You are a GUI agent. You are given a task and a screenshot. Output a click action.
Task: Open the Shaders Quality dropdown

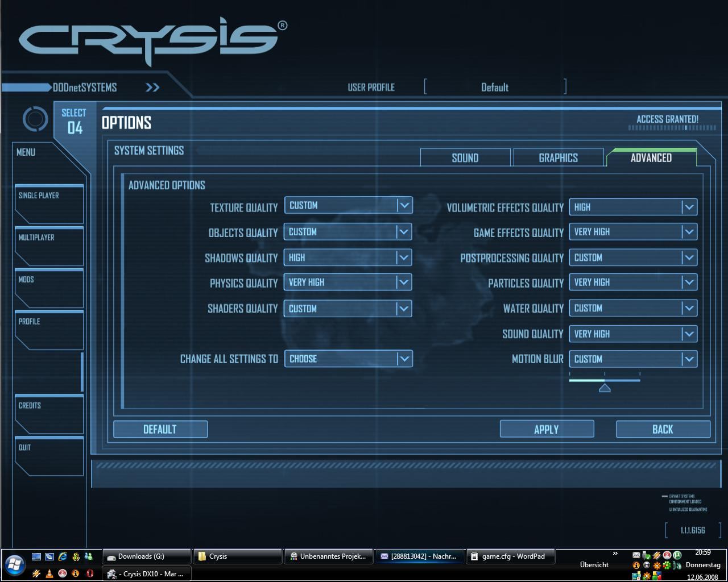[x=348, y=309]
